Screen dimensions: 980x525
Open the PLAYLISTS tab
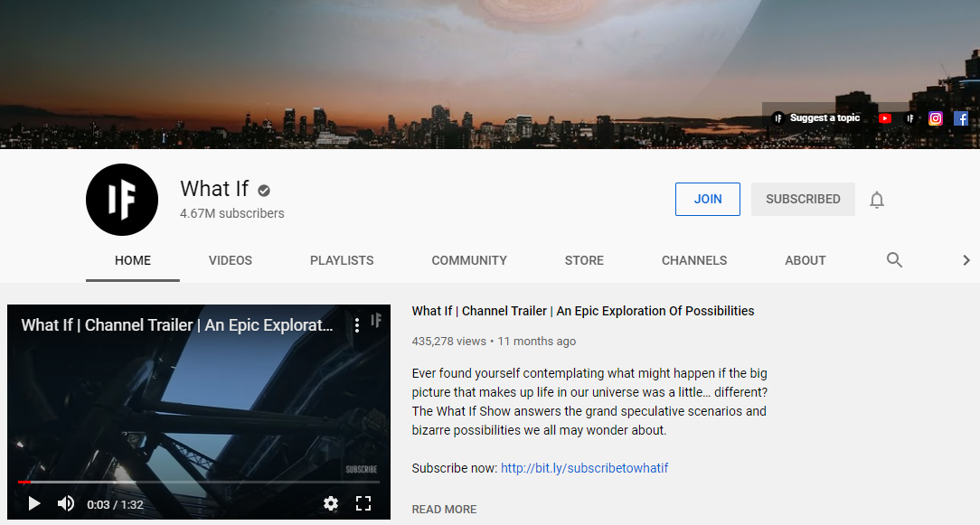click(x=342, y=260)
